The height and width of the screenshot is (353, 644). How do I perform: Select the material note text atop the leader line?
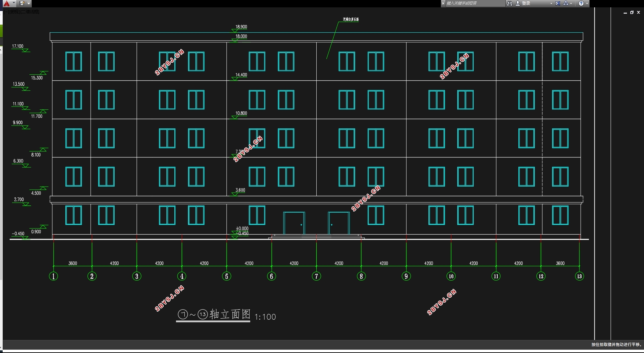click(351, 19)
